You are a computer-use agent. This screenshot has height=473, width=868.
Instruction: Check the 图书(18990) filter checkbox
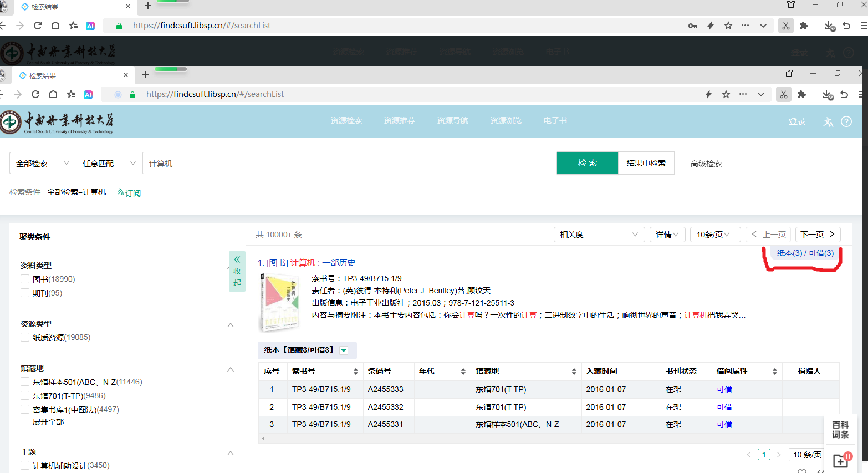[x=25, y=279]
